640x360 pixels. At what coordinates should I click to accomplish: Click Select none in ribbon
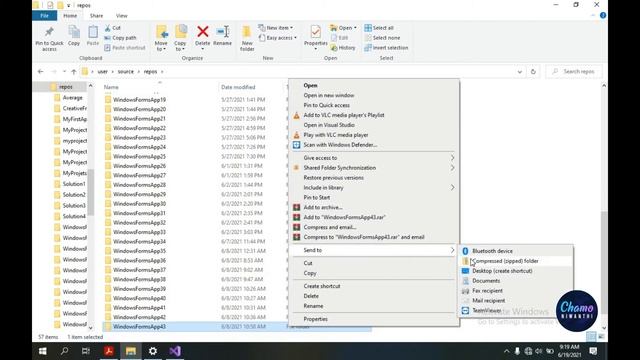click(x=382, y=38)
